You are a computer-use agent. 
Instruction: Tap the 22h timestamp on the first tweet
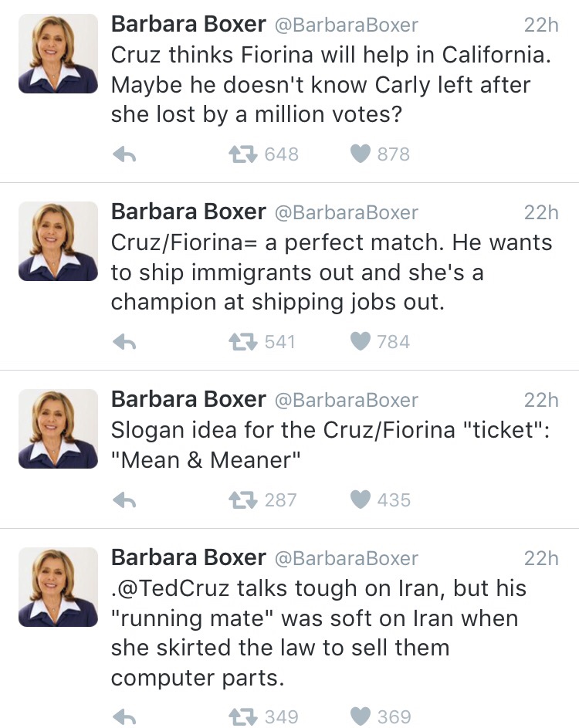click(x=540, y=25)
